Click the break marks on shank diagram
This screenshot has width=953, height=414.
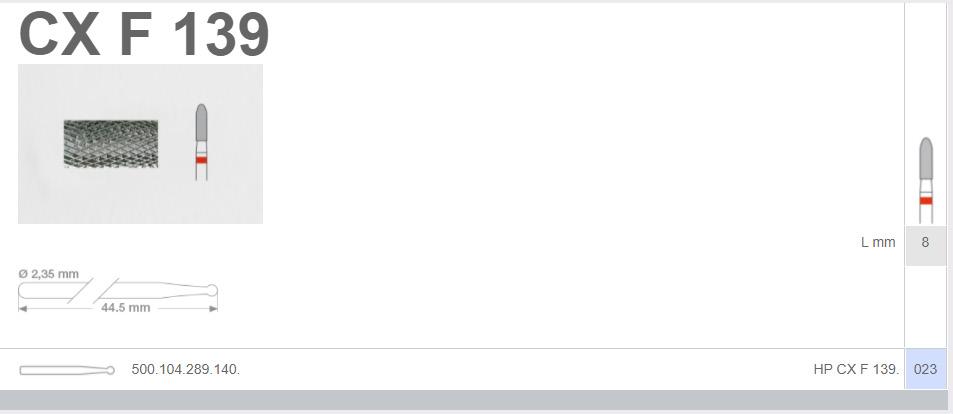(93, 291)
